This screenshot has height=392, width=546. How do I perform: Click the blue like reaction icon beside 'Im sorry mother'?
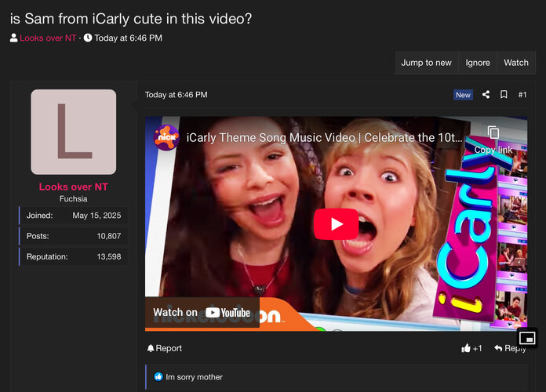click(158, 377)
